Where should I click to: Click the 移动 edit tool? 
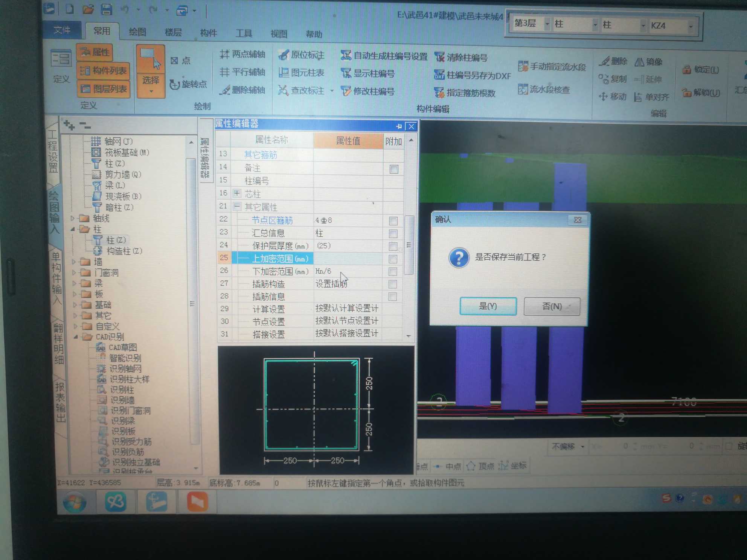pyautogui.click(x=613, y=96)
